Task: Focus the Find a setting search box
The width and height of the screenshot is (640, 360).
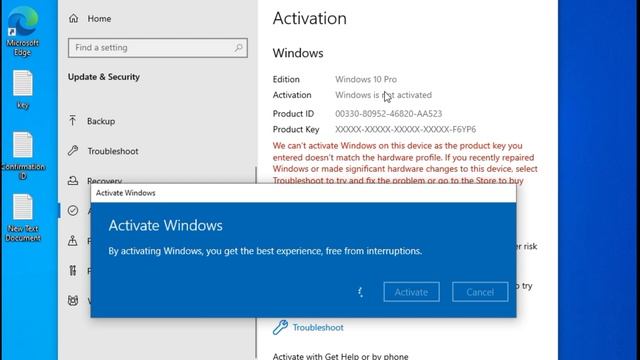Action: pos(158,48)
